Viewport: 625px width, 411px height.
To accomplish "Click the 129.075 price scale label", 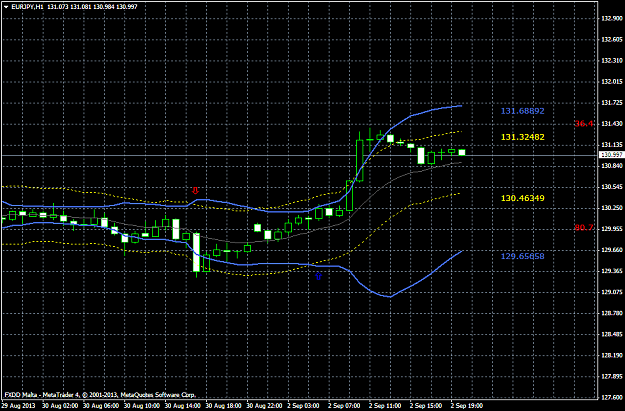I will coord(612,292).
